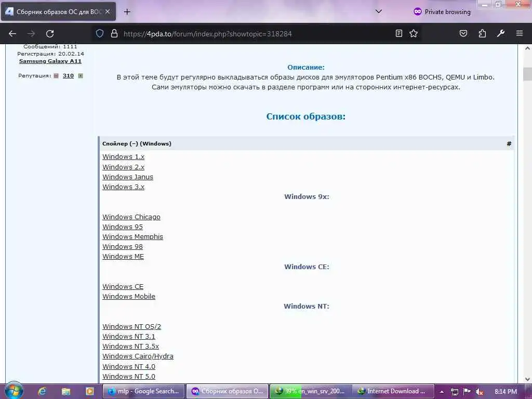Viewport: 532px width, 399px height.
Task: Open the Windows ME link
Action: [123, 257]
